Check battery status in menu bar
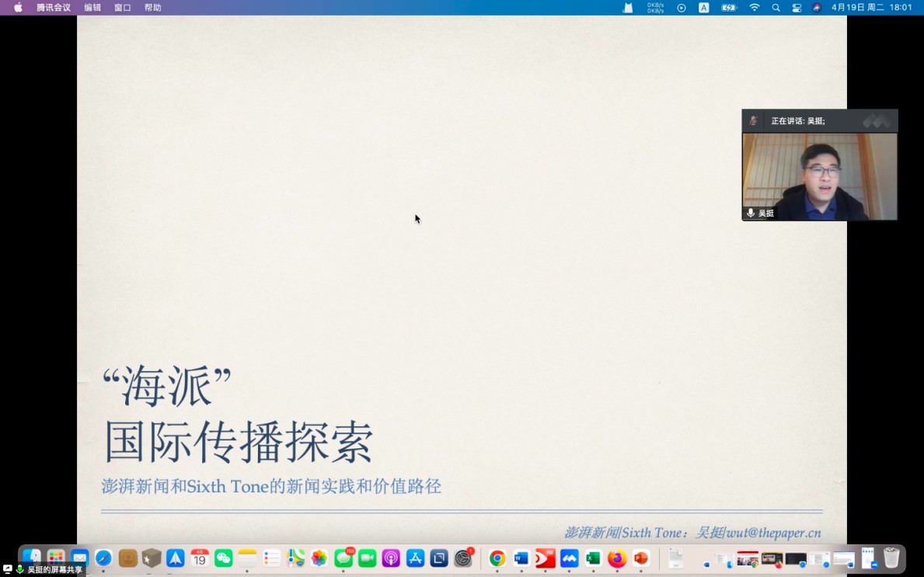This screenshot has height=577, width=924. click(x=729, y=8)
